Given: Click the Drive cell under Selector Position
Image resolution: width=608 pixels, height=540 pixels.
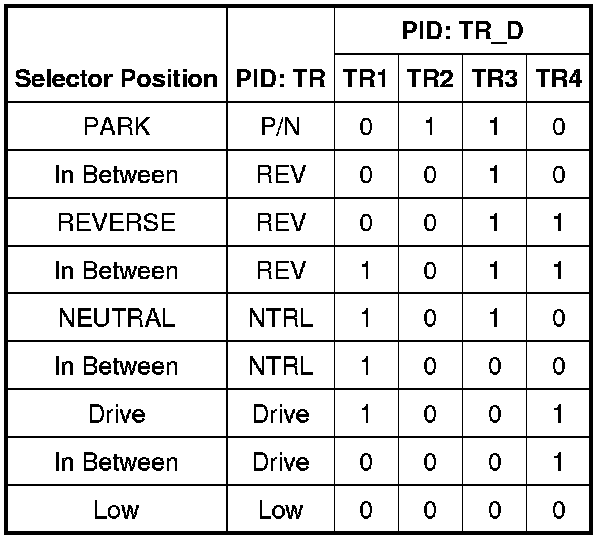Looking at the screenshot, I should [116, 415].
